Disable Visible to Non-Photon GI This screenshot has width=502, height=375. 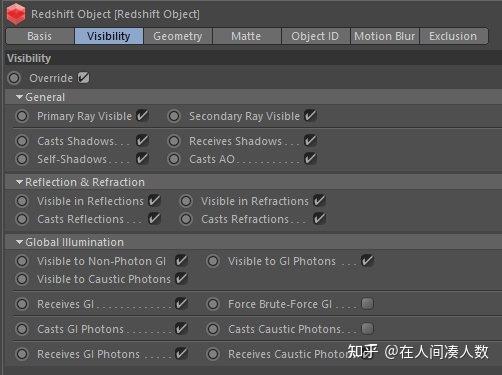(181, 261)
